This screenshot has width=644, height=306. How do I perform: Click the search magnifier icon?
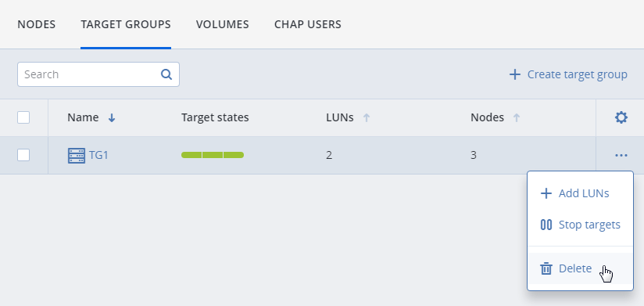166,74
